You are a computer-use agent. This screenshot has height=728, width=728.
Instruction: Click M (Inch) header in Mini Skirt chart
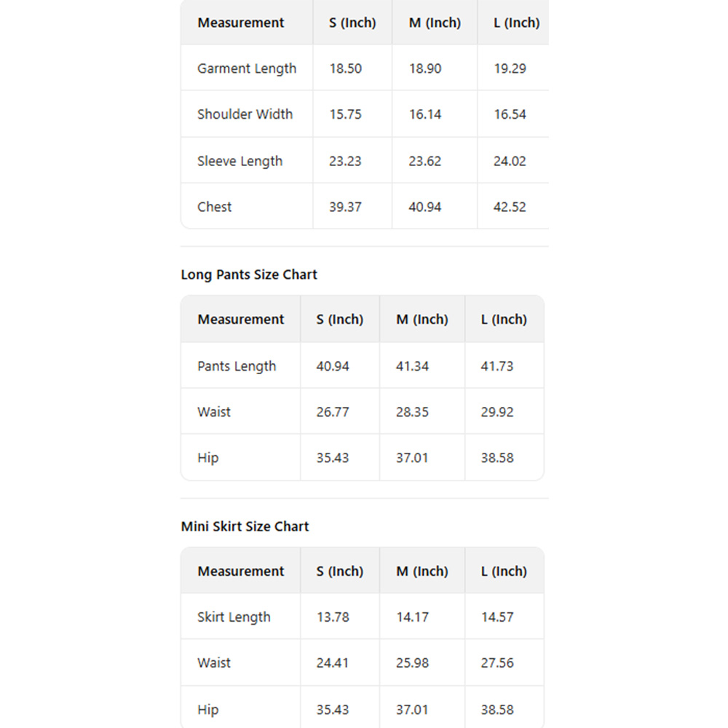[x=422, y=571]
